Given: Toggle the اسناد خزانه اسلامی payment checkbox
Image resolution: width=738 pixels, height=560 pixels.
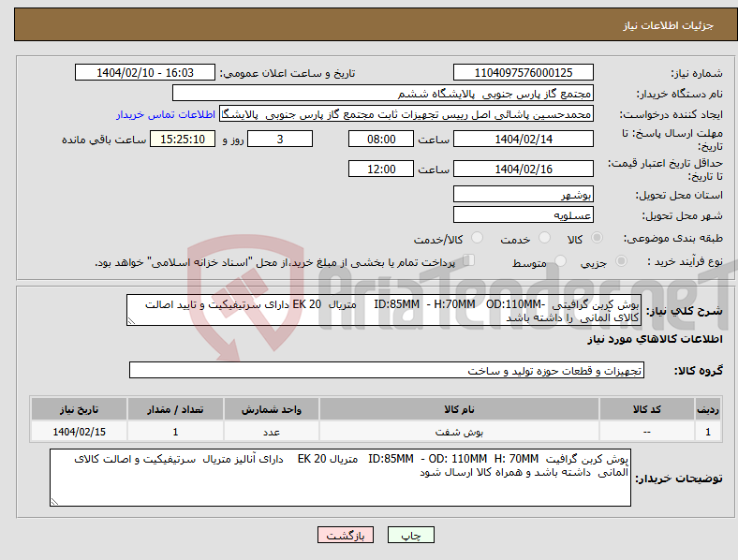Looking at the screenshot, I should (x=468, y=259).
